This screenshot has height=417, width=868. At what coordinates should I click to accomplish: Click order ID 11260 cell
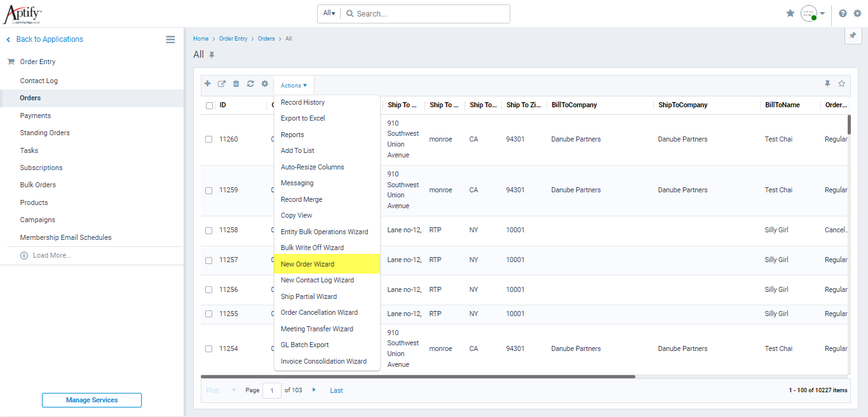click(229, 140)
